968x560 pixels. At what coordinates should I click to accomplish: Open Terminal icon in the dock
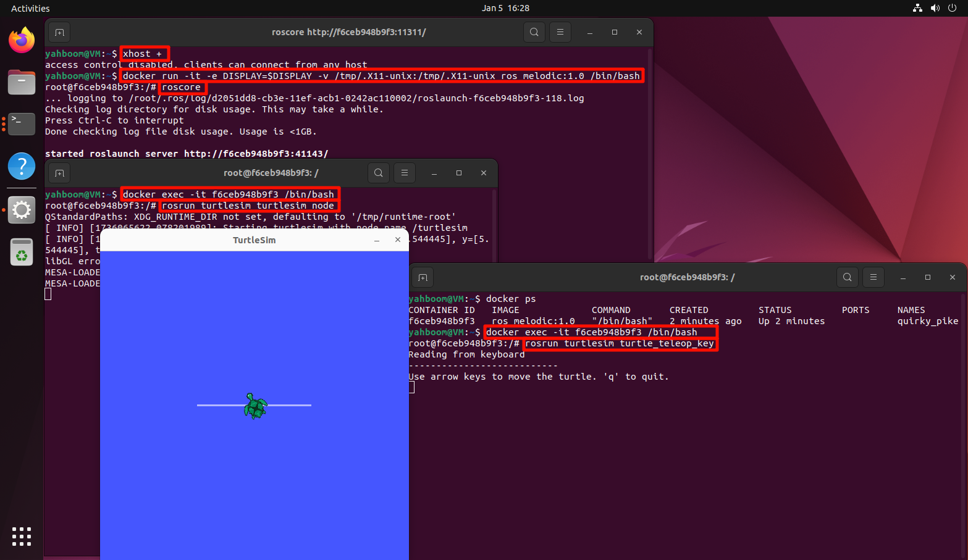(x=22, y=123)
